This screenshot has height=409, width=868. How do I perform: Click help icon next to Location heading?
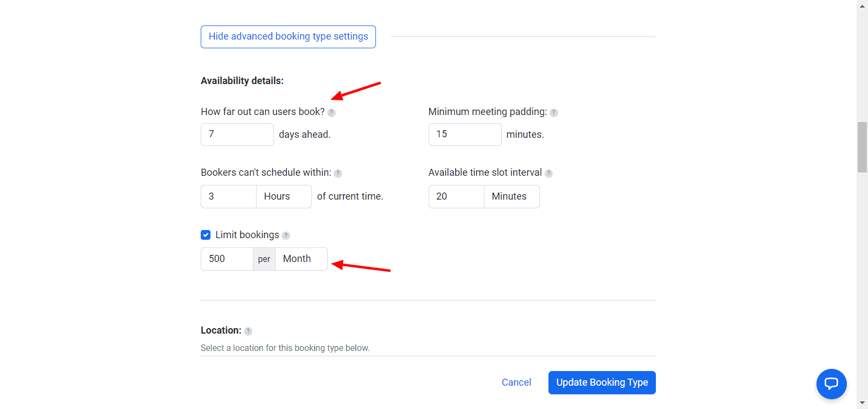click(x=248, y=331)
